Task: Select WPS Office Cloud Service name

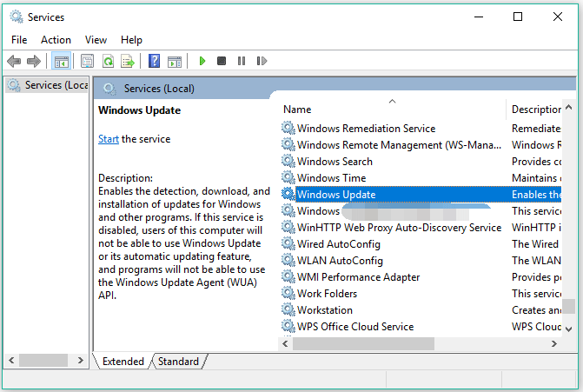Action: (x=355, y=327)
